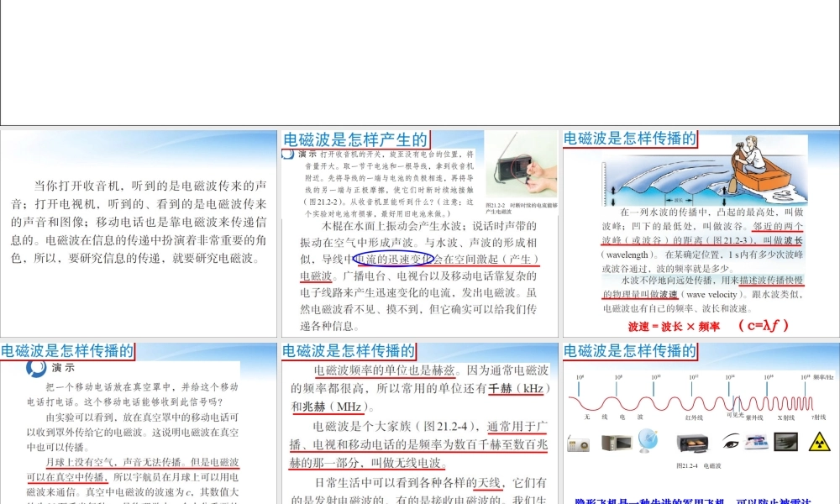Click the satellite globe icon in the spectrum chart

(x=647, y=440)
